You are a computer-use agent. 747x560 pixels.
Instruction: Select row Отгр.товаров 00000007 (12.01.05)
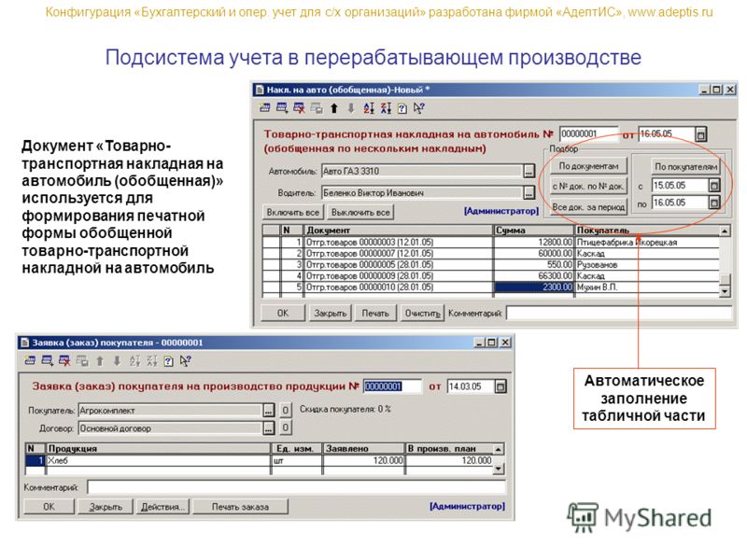pos(491,253)
